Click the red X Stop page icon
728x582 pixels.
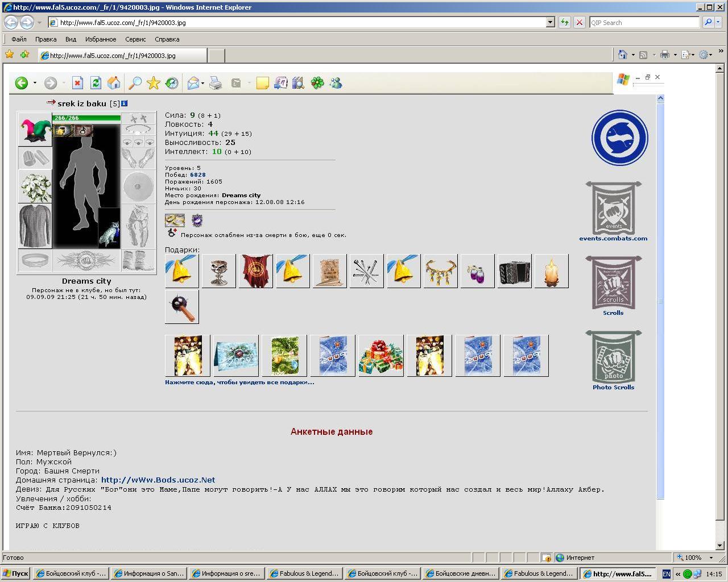pyautogui.click(x=77, y=83)
